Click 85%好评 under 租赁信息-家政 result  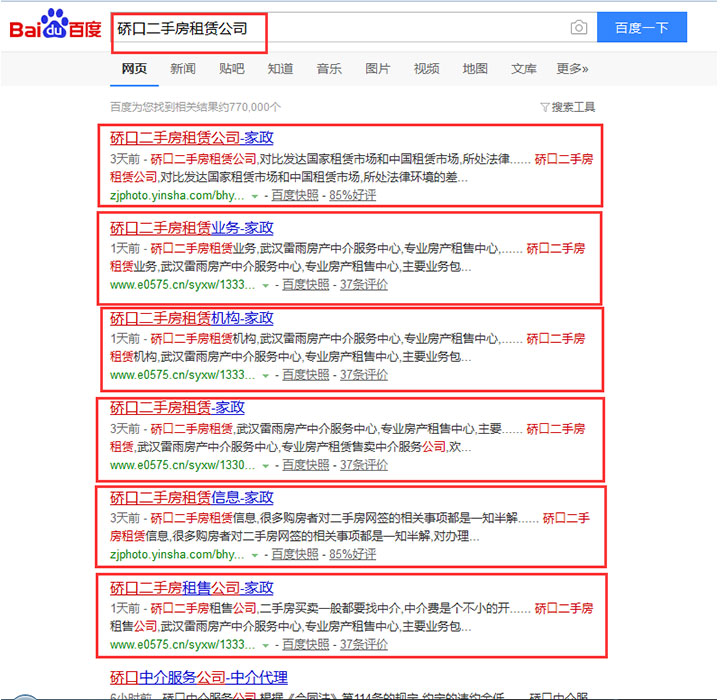pos(353,554)
